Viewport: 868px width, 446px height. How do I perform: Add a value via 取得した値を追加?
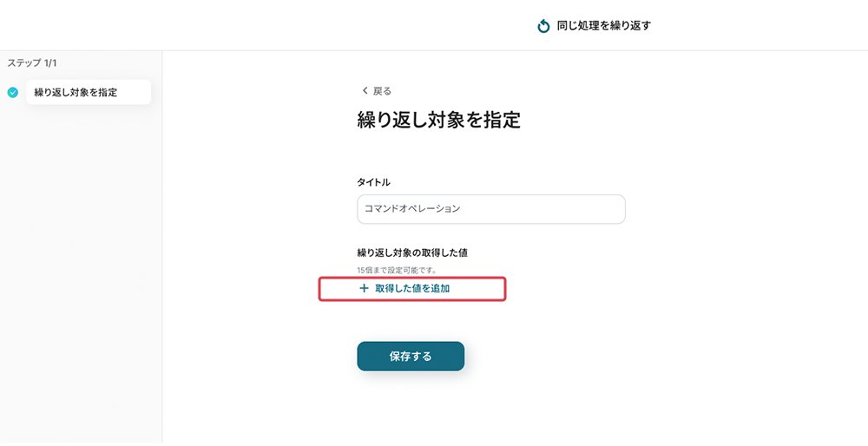412,288
